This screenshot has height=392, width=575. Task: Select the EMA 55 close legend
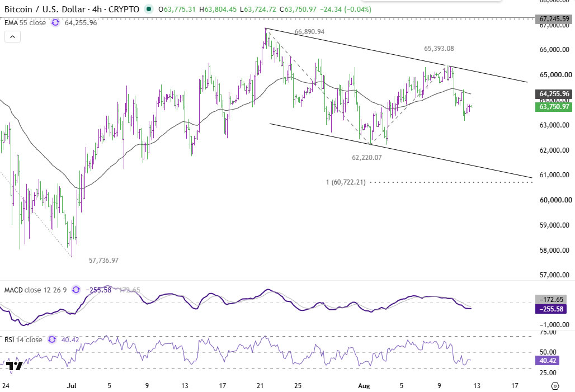(x=25, y=23)
